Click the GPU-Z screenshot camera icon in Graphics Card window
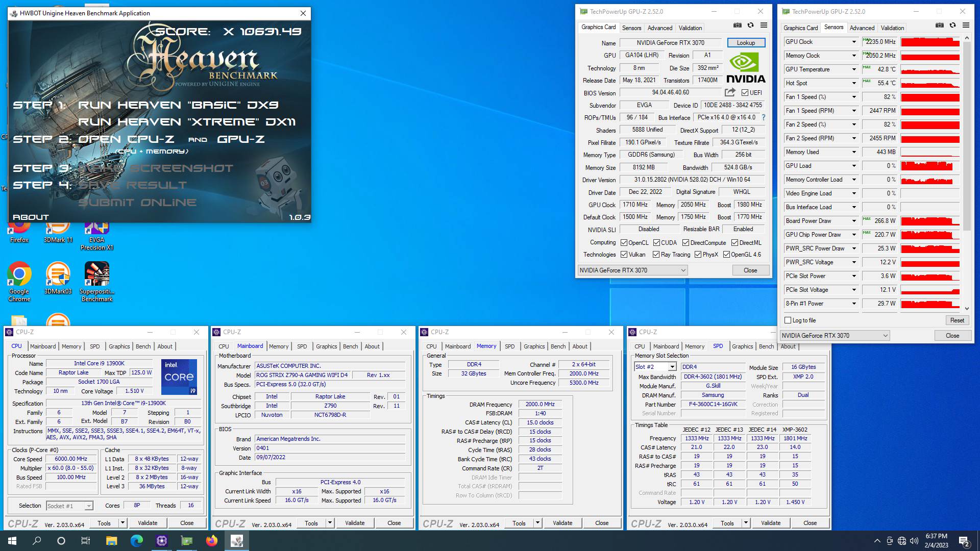This screenshot has width=980, height=551. click(x=737, y=25)
